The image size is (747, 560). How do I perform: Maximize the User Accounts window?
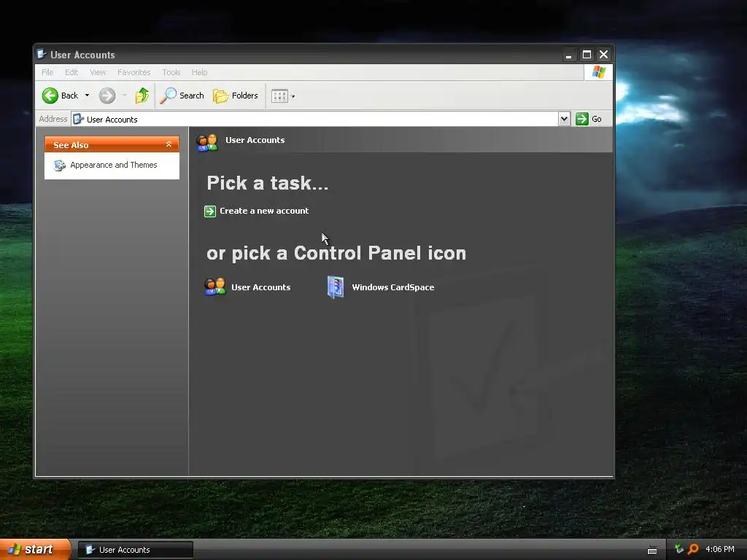pos(587,55)
